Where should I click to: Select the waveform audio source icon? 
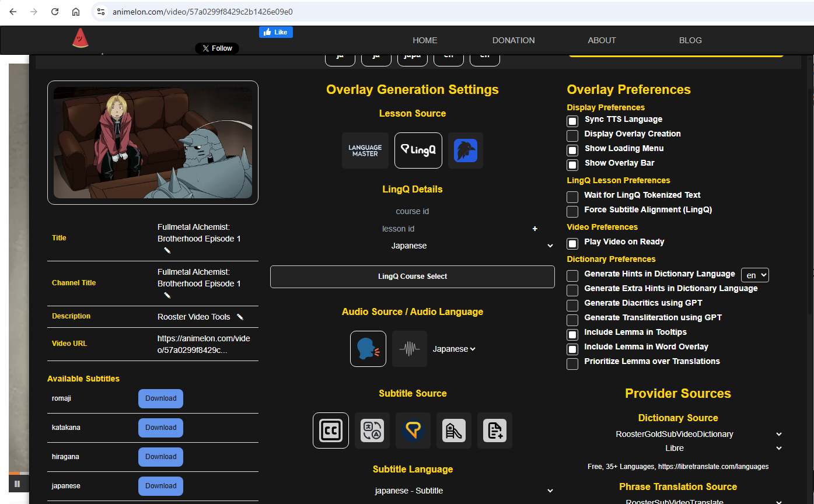pos(410,349)
